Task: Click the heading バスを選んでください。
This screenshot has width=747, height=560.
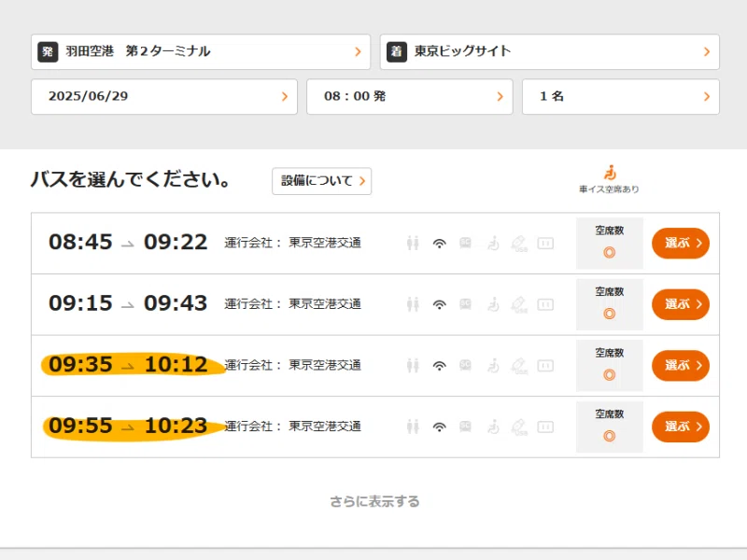Action: pos(131,179)
